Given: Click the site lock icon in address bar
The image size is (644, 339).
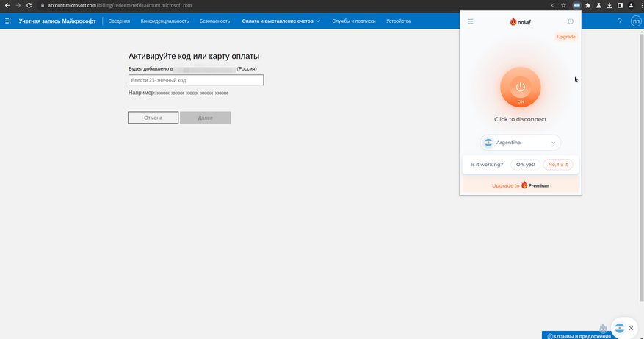Looking at the screenshot, I should coord(43,5).
